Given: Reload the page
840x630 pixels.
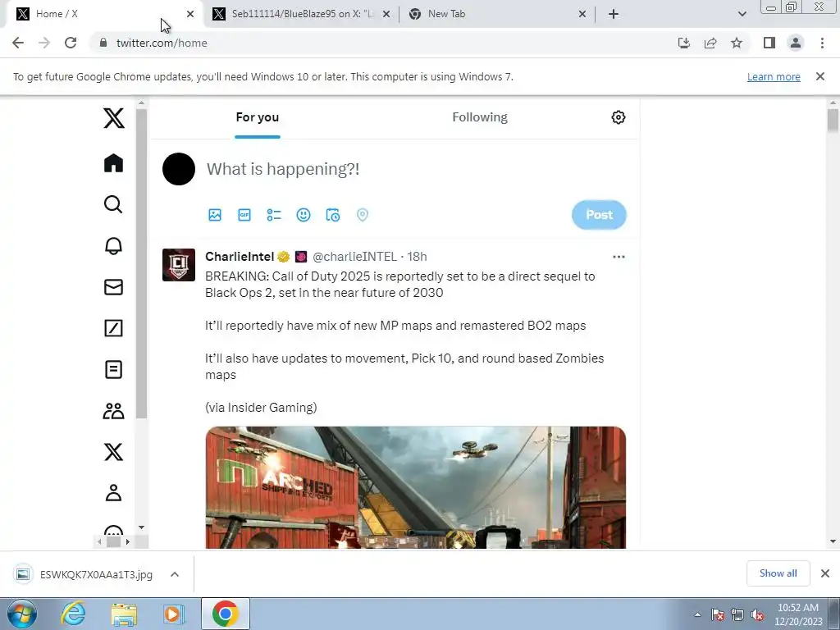Looking at the screenshot, I should pyautogui.click(x=71, y=43).
